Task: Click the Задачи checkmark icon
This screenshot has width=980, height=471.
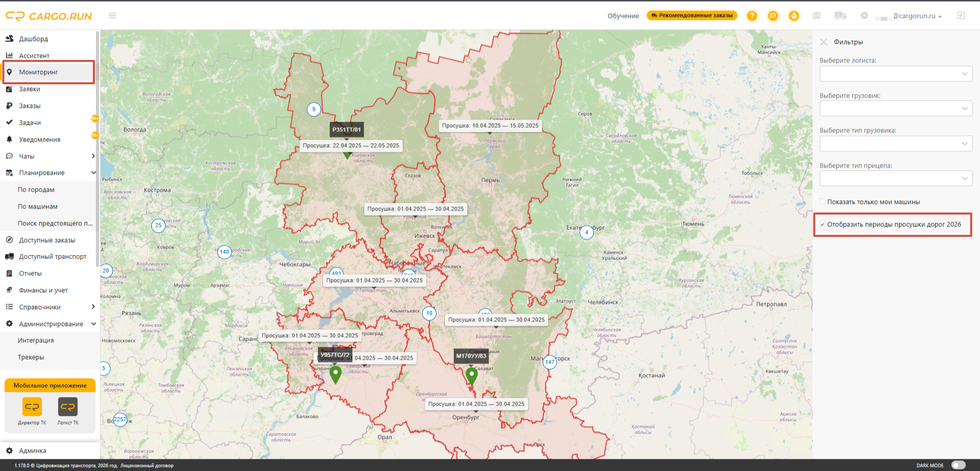Action: click(9, 123)
